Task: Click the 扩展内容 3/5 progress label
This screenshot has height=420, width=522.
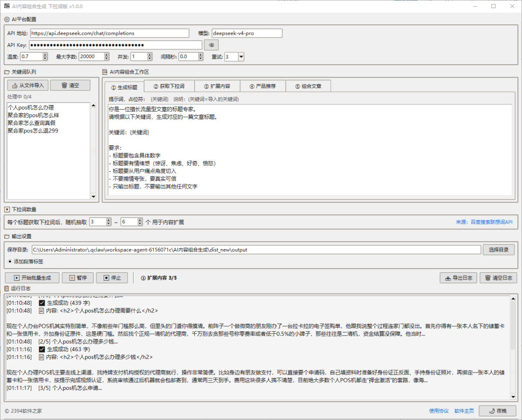Action: pyautogui.click(x=159, y=278)
